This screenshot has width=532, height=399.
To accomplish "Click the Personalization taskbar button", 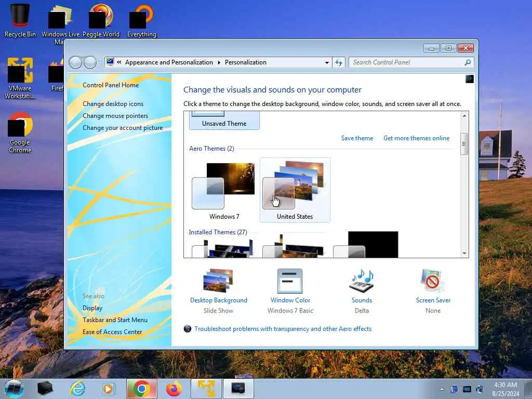I will (238, 389).
